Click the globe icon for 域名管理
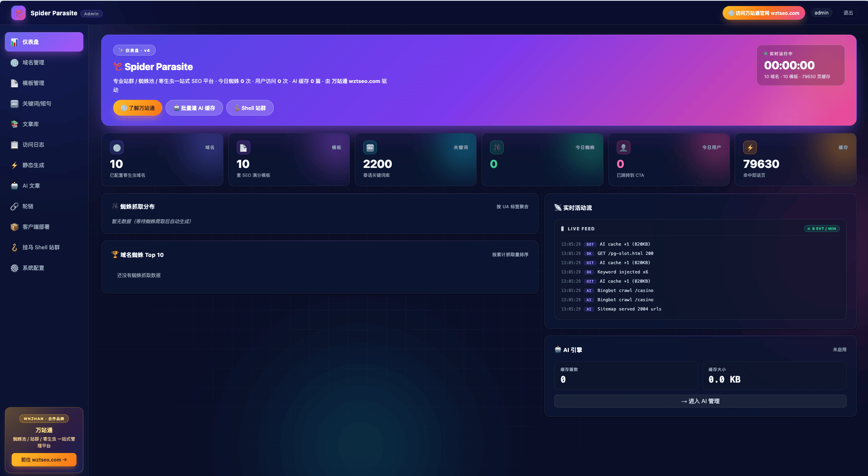 pos(14,63)
